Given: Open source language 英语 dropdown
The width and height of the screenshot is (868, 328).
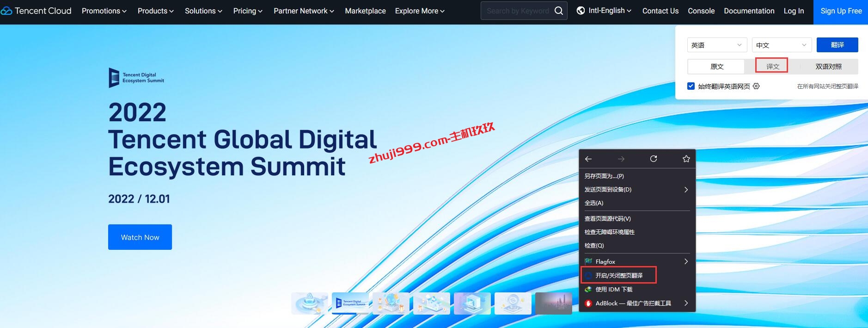Looking at the screenshot, I should [x=717, y=45].
